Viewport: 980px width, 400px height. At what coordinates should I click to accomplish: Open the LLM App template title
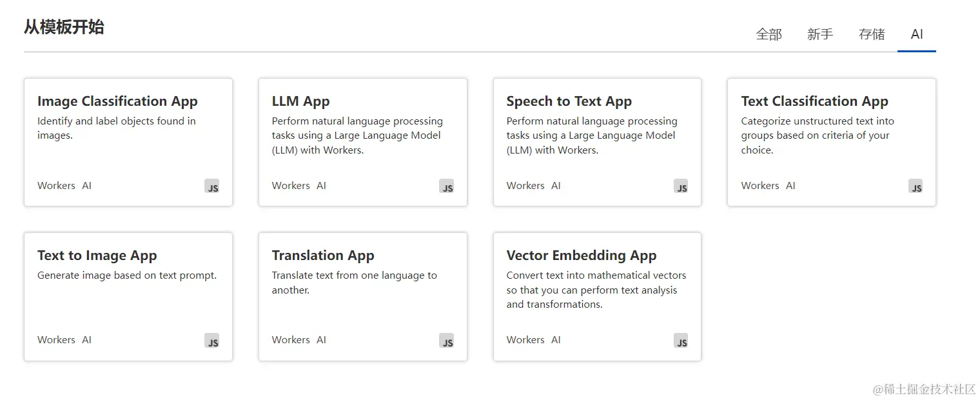click(300, 101)
